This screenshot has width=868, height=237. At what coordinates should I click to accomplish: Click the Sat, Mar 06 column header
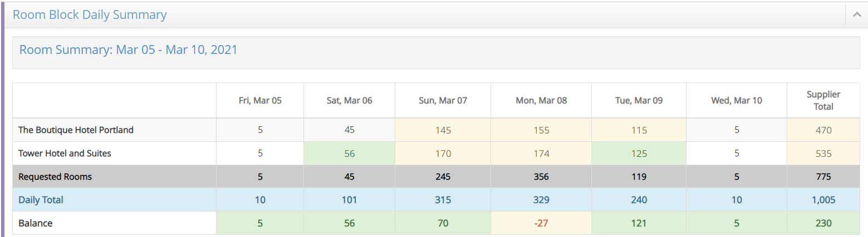350,101
